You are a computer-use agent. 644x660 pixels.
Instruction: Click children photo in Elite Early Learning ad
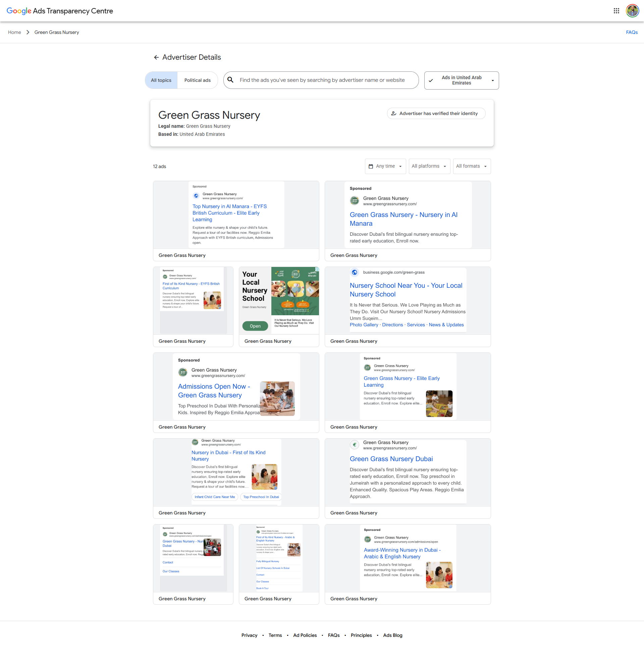[439, 403]
